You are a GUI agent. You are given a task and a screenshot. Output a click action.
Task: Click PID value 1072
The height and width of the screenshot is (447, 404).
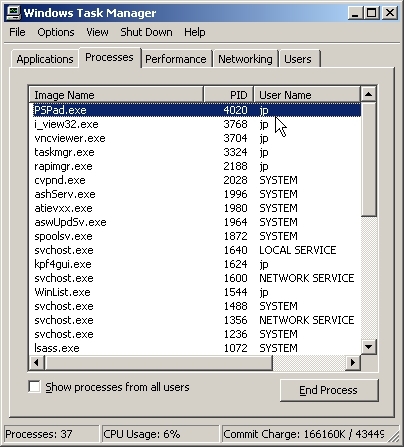click(x=235, y=348)
